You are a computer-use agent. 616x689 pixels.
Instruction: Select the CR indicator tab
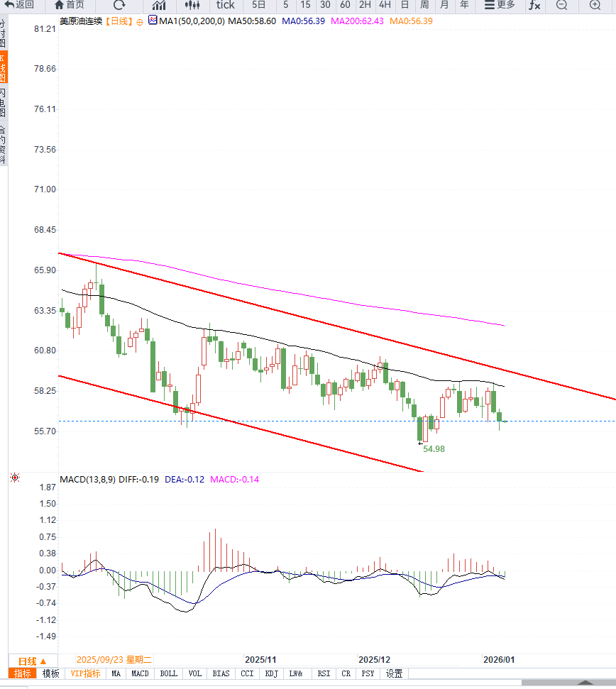coord(346,673)
